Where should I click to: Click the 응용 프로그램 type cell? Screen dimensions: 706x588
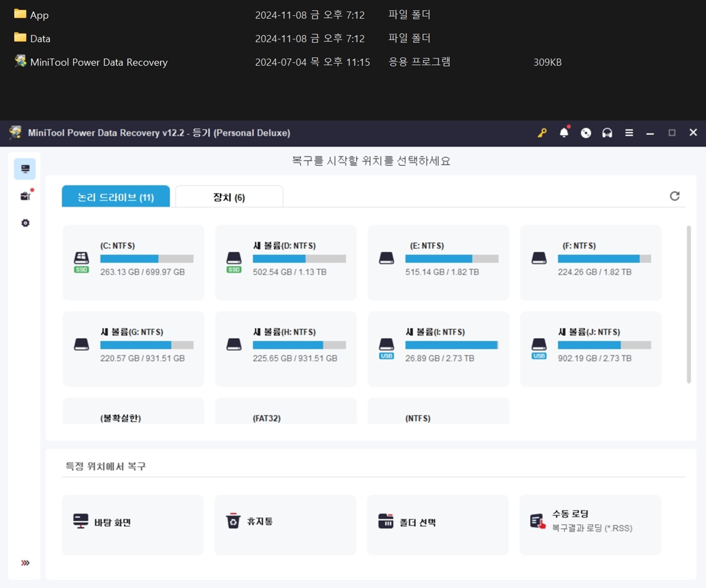click(x=419, y=62)
